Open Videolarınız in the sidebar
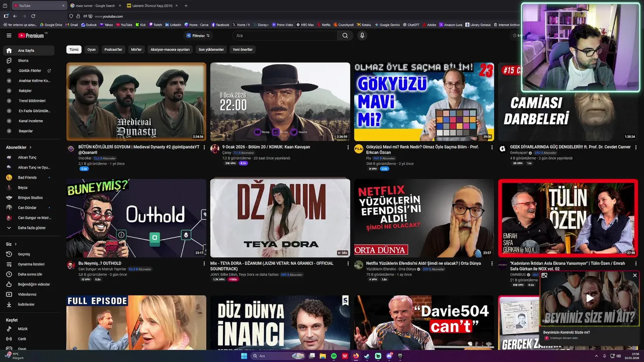 point(29,294)
